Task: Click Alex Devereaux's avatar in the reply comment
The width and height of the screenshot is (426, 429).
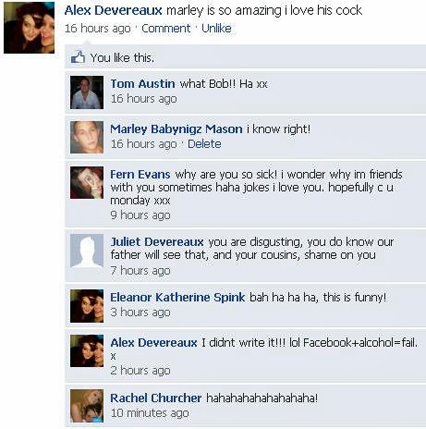Action: click(87, 351)
